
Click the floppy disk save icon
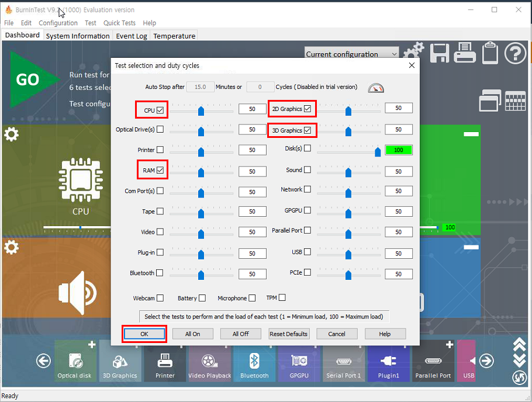coord(440,53)
